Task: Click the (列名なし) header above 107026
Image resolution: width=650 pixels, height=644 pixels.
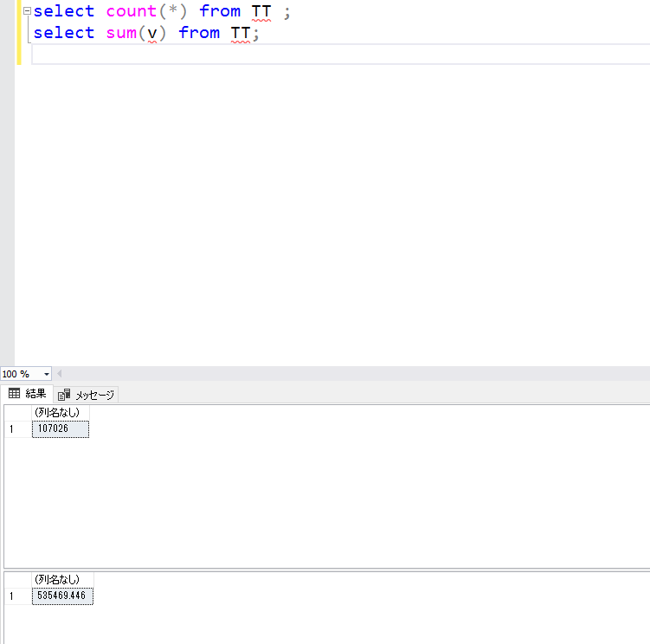Action: [x=60, y=412]
